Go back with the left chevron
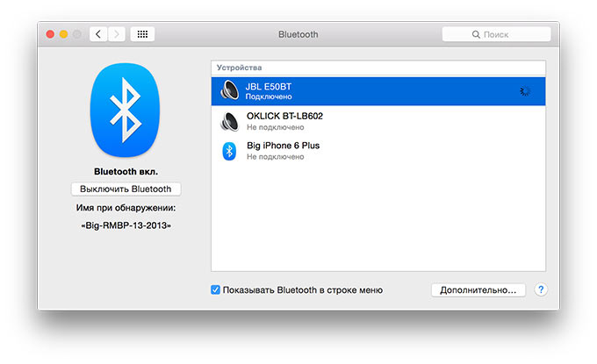Image resolution: width=597 pixels, height=364 pixels. coord(98,34)
